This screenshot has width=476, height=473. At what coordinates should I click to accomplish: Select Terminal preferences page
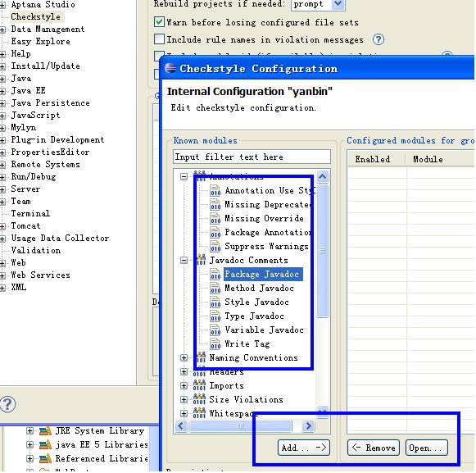tap(30, 214)
